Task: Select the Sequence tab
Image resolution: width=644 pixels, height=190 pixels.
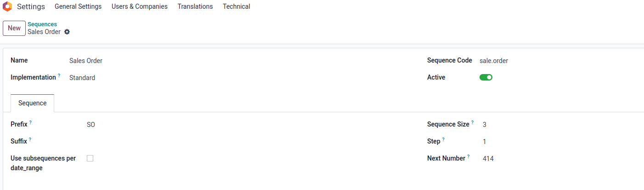Action: coord(33,103)
